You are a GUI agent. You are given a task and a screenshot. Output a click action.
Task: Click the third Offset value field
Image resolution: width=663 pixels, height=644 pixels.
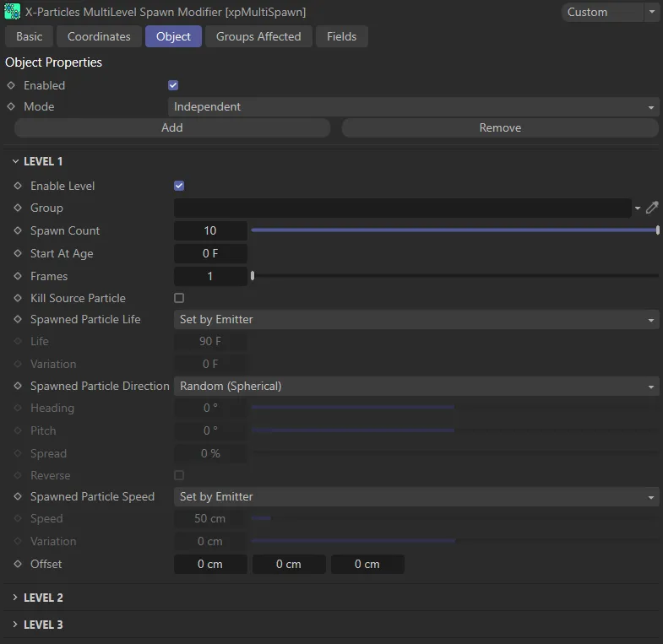pyautogui.click(x=367, y=564)
